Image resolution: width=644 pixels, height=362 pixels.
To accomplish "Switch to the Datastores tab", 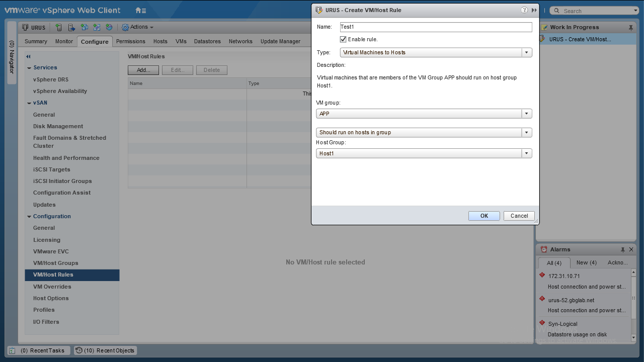I will 207,41.
